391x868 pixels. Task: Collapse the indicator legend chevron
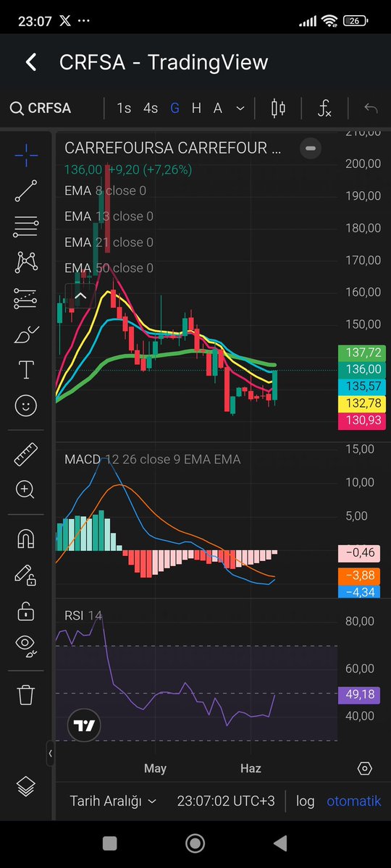pyautogui.click(x=80, y=296)
